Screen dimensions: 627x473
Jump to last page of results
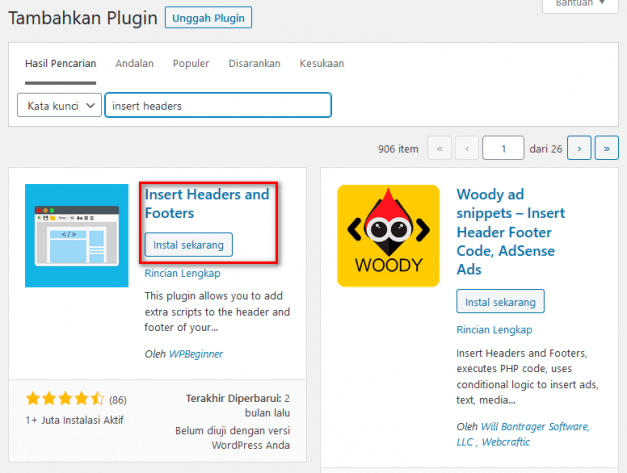[x=607, y=148]
